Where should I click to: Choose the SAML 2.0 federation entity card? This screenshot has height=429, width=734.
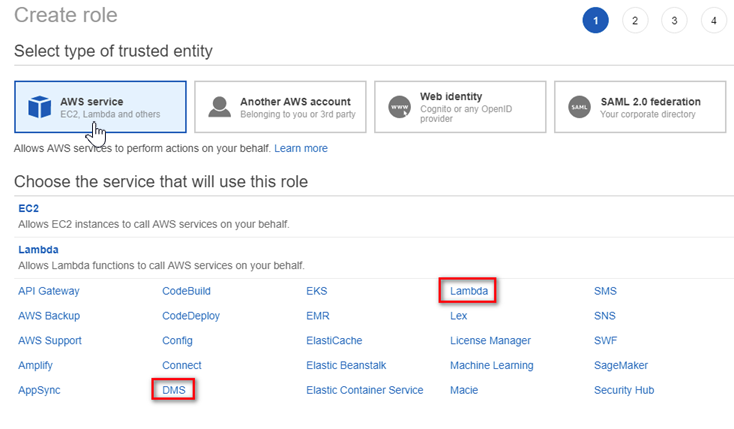click(640, 107)
